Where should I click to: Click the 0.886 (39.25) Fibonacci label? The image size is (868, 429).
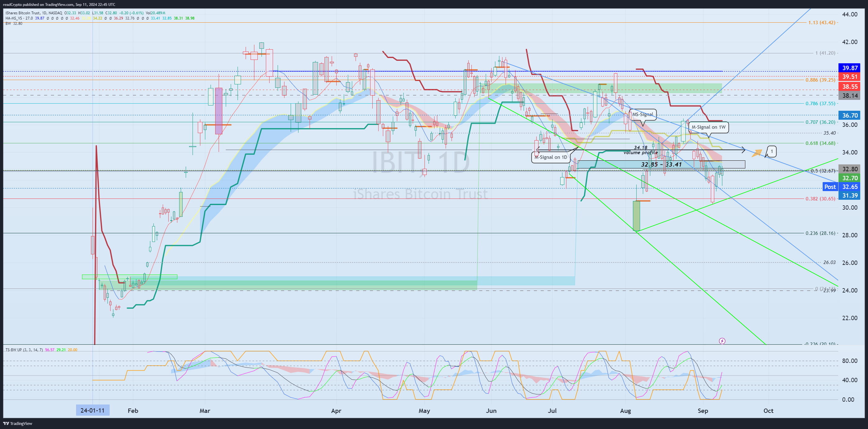click(820, 80)
